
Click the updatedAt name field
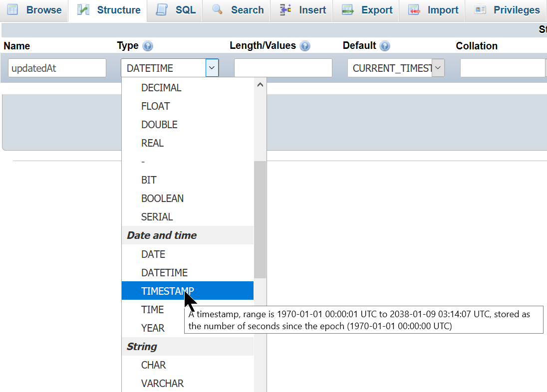click(x=56, y=68)
